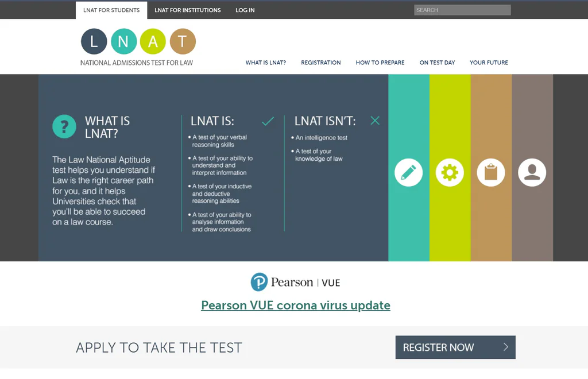Click the question mark icon

tap(64, 126)
